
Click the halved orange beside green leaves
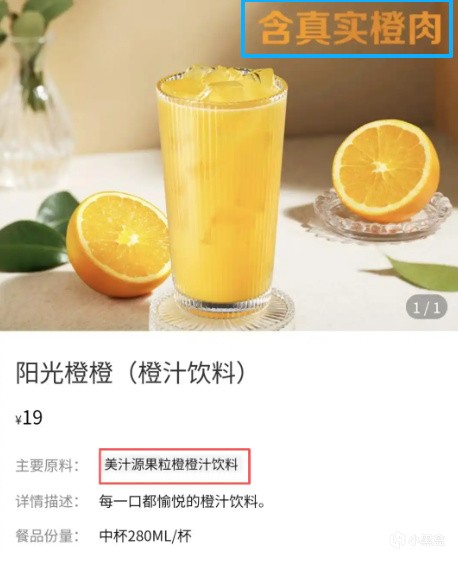[x=118, y=244]
